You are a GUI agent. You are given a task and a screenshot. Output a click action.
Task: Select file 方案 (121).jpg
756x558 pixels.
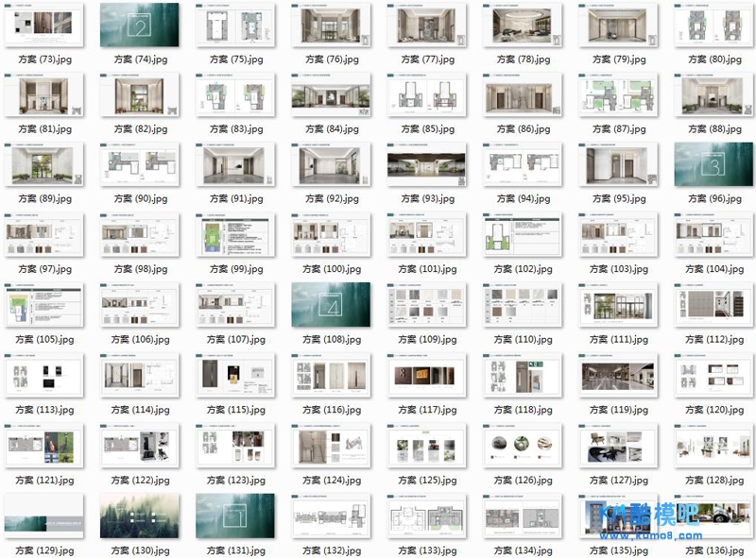pos(44,446)
